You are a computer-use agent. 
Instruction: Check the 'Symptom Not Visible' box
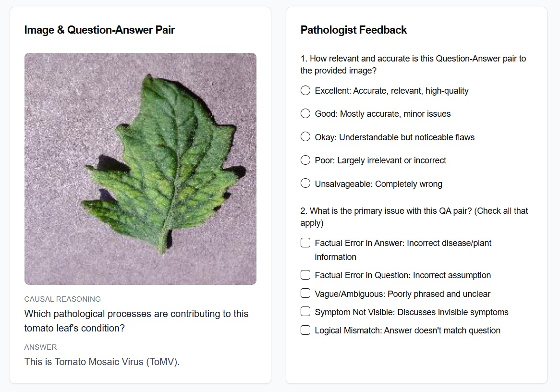[x=305, y=312]
